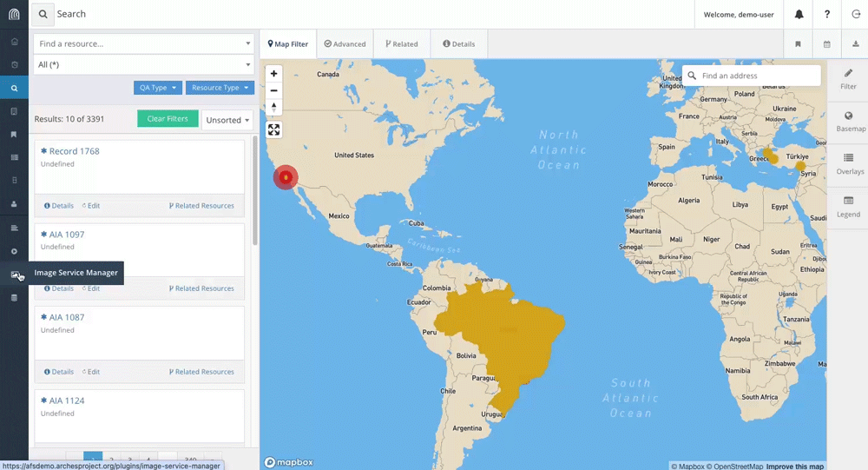Click Related Resources under AIA 1087
868x470 pixels.
[x=201, y=372]
